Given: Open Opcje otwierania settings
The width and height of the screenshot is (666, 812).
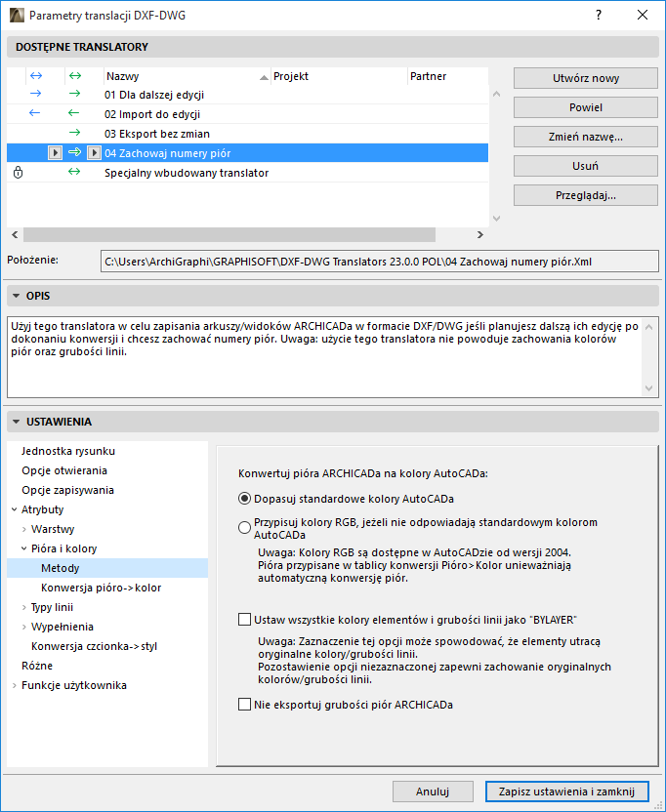Looking at the screenshot, I should point(64,470).
